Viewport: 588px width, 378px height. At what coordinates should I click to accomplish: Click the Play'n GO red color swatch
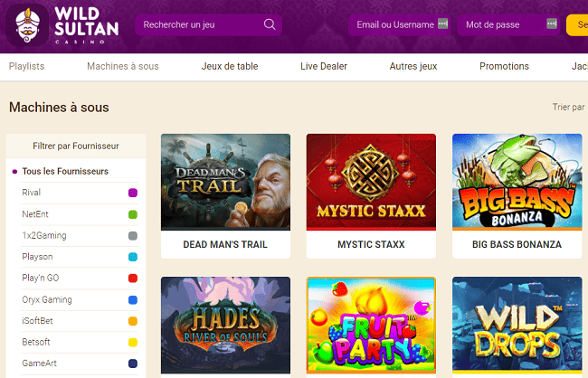click(133, 279)
